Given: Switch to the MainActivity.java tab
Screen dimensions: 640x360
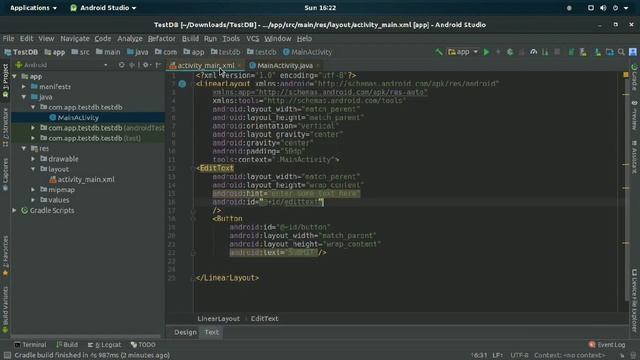Looking at the screenshot, I should 284,65.
